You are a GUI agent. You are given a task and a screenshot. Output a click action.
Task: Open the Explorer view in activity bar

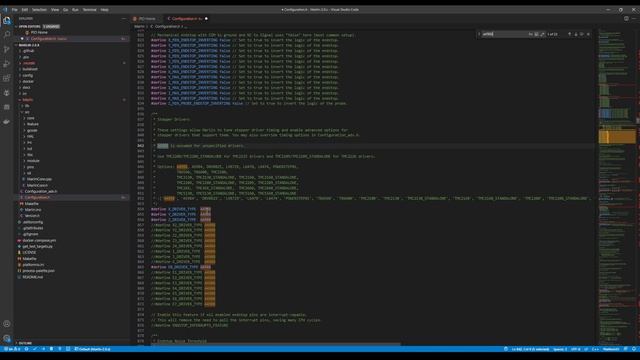coord(7,20)
